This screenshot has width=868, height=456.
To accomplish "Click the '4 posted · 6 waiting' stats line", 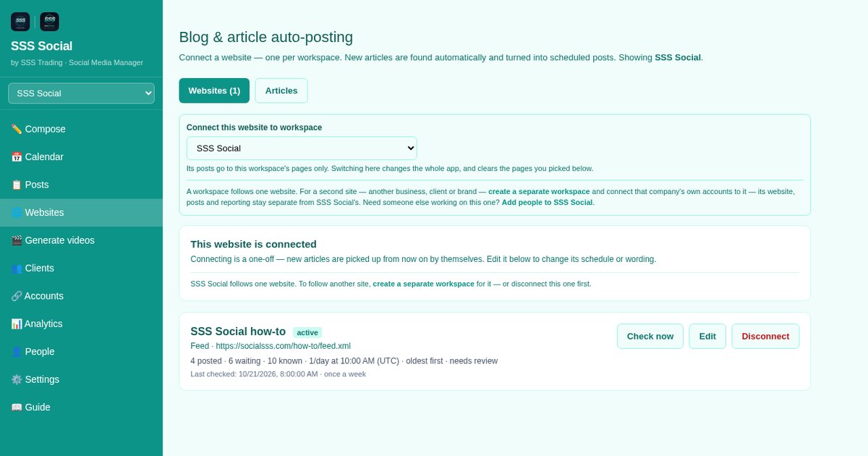I will 344,360.
